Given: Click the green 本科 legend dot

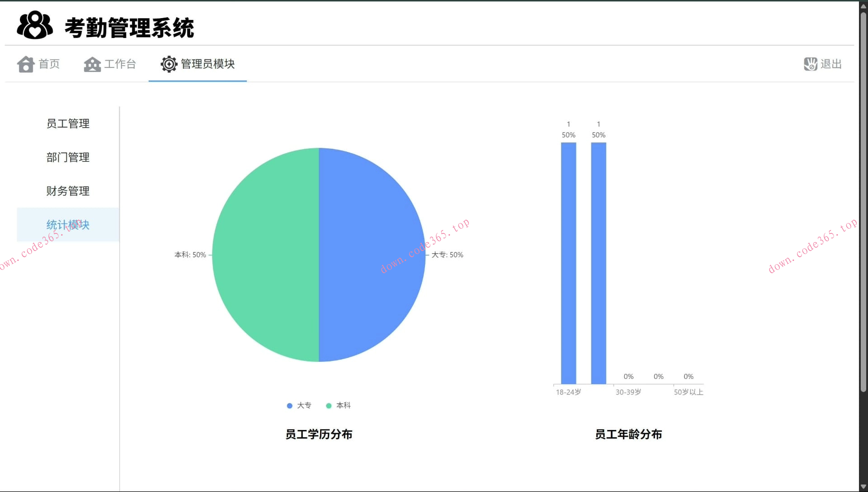Looking at the screenshot, I should (329, 406).
